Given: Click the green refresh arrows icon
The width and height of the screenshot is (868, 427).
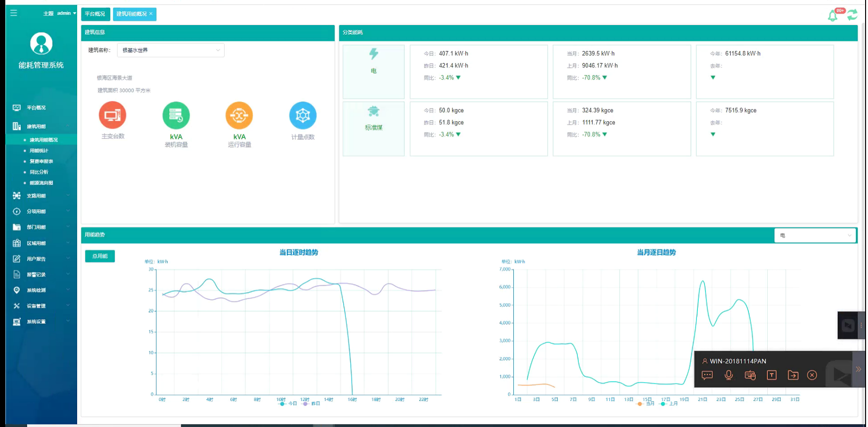Looking at the screenshot, I should 852,15.
